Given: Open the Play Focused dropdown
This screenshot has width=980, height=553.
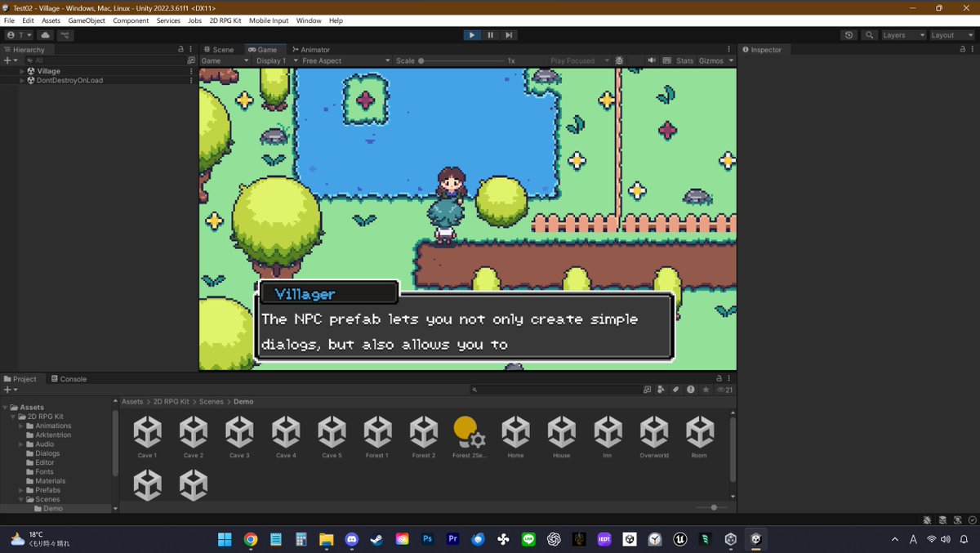Looking at the screenshot, I should pos(579,60).
